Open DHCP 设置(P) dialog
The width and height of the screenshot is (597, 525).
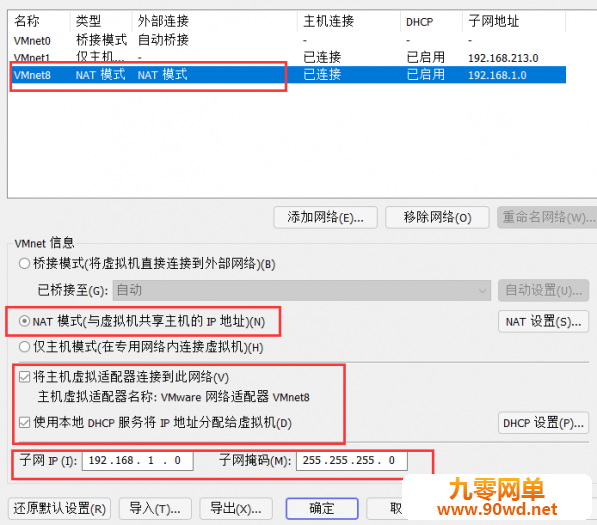pos(543,423)
